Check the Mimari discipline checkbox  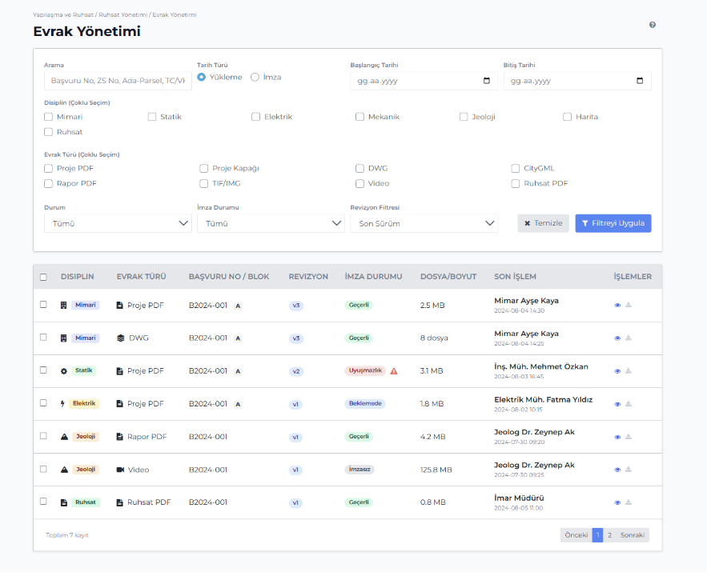pos(49,117)
